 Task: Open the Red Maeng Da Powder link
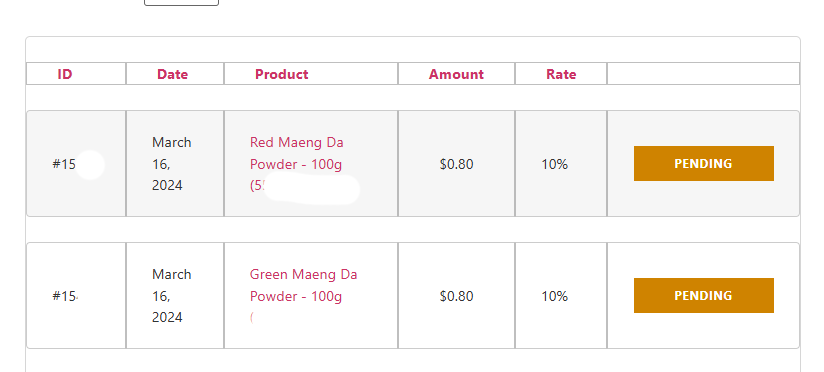tap(296, 153)
